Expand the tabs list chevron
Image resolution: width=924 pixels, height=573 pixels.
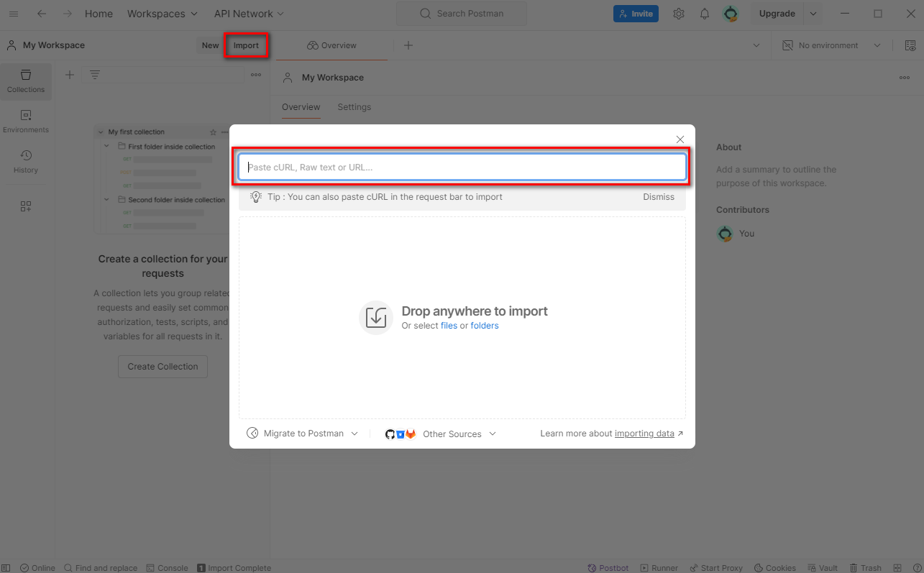tap(756, 45)
